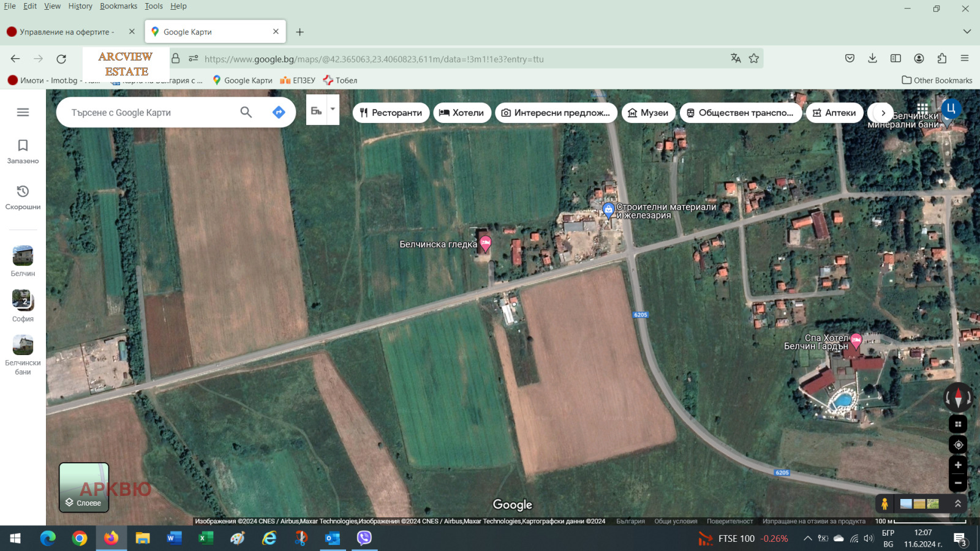Click the show my location icon

coord(958,444)
